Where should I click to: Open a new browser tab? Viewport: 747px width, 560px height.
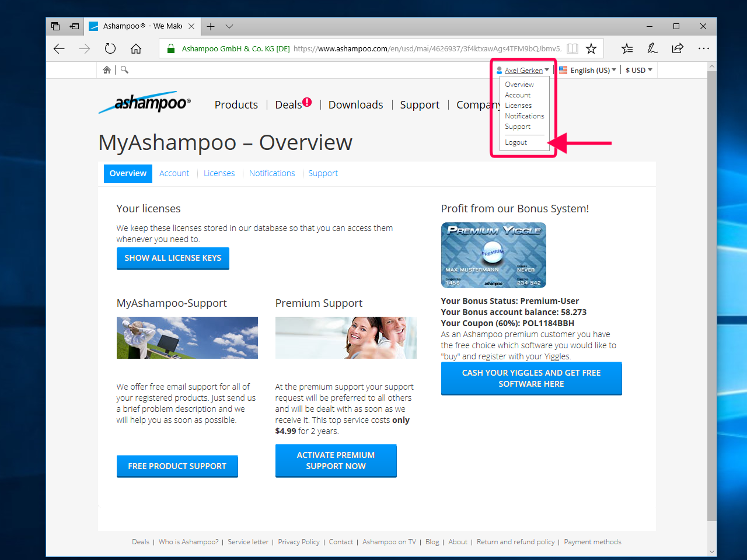211,26
